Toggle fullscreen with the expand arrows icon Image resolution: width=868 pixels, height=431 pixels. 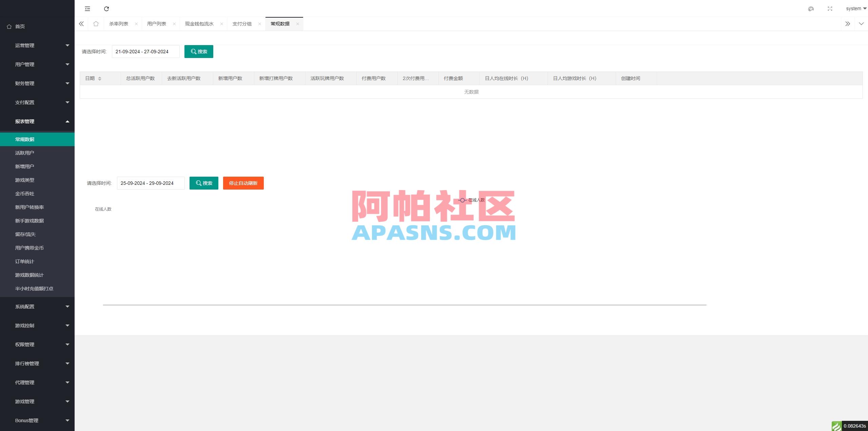(x=830, y=8)
